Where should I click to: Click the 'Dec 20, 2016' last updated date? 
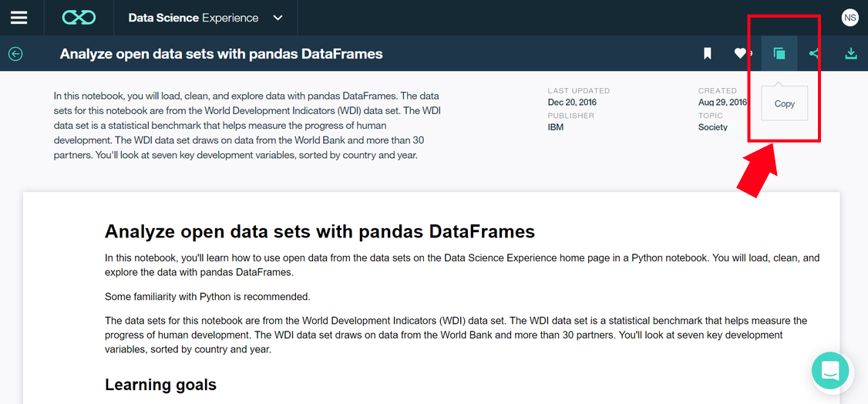573,102
